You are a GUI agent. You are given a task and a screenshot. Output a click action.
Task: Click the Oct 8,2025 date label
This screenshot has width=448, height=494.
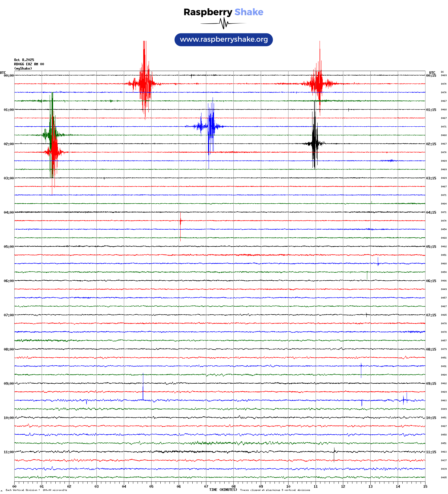point(24,60)
